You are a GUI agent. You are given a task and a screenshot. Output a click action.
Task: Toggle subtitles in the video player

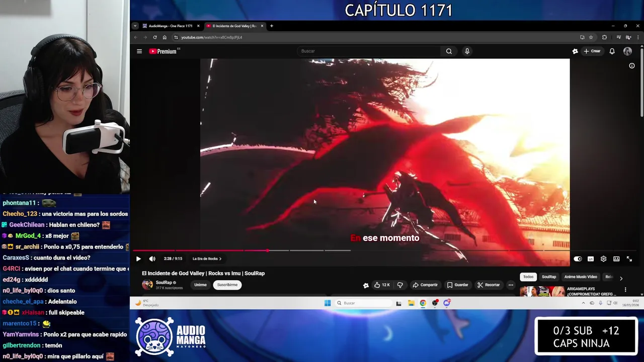pyautogui.click(x=591, y=259)
